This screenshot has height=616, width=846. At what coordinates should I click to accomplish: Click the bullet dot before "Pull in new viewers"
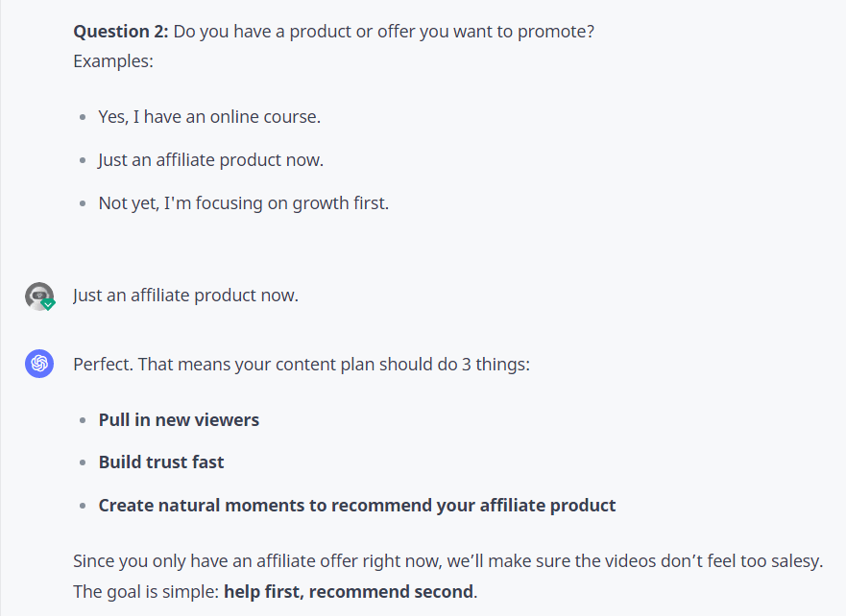tap(84, 421)
